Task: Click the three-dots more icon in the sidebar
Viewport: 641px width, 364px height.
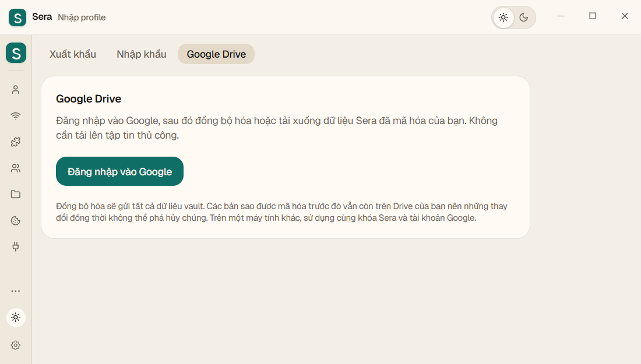Action: click(16, 291)
